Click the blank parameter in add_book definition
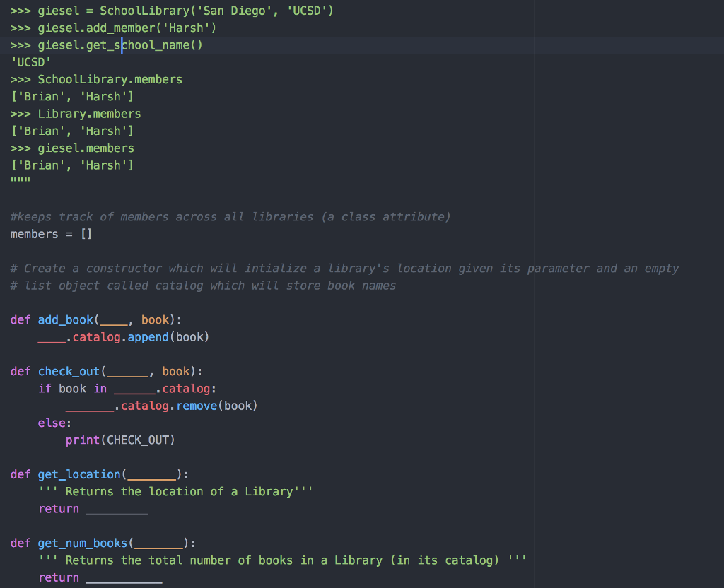Viewport: 724px width, 588px height. [114, 321]
